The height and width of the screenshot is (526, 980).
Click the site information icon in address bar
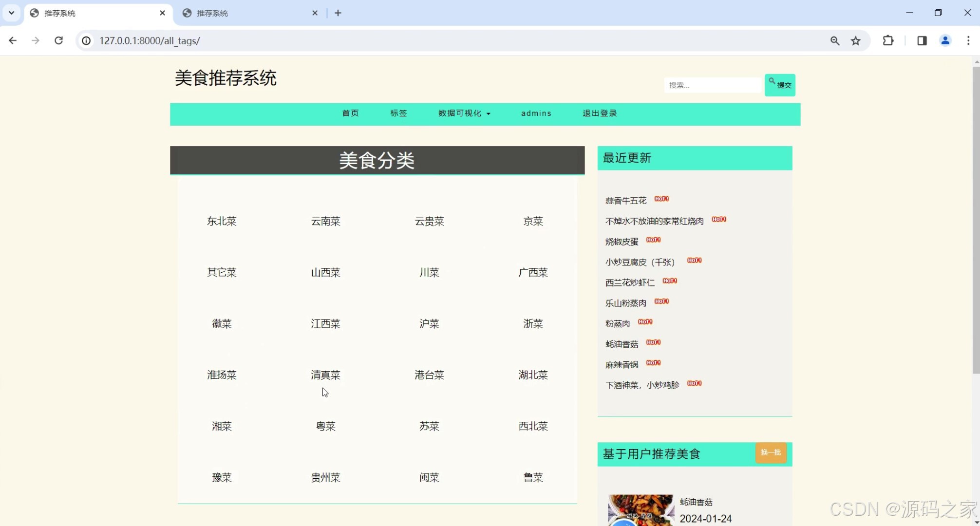86,40
